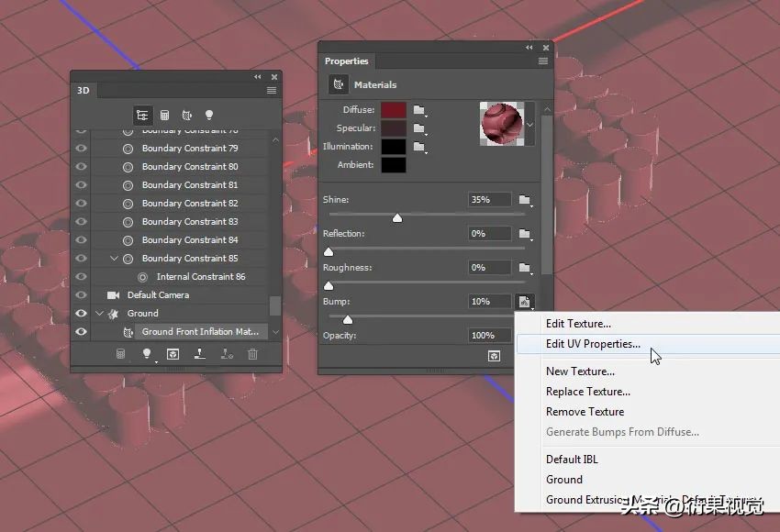
Task: Click 3D panel list scroll-up arrow
Action: pyautogui.click(x=275, y=140)
